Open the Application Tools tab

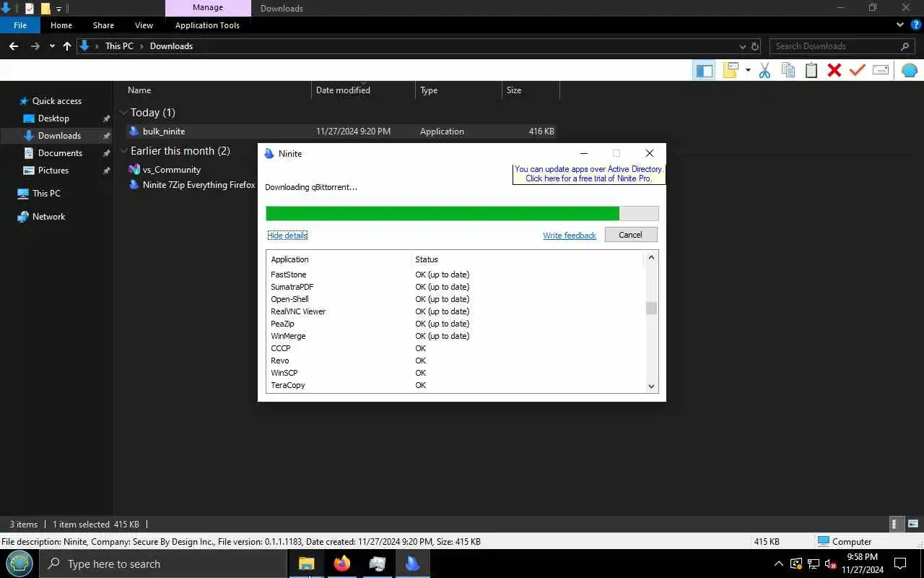coord(207,25)
